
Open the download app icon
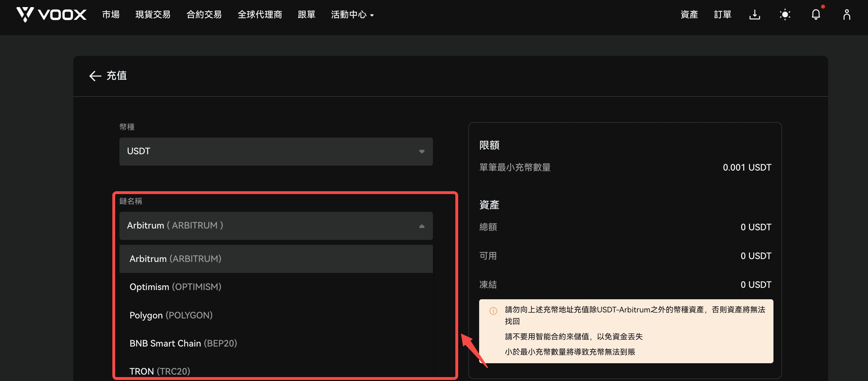click(x=755, y=15)
